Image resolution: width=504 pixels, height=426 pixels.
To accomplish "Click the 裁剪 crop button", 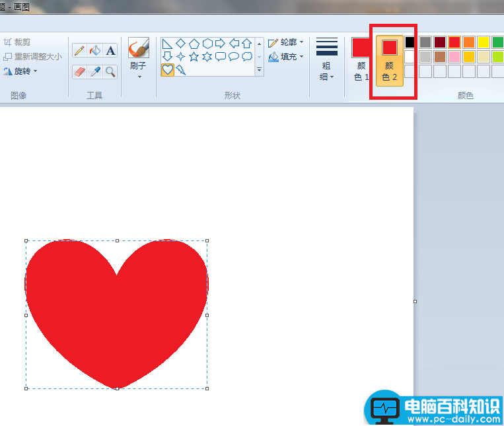I will click(x=17, y=42).
